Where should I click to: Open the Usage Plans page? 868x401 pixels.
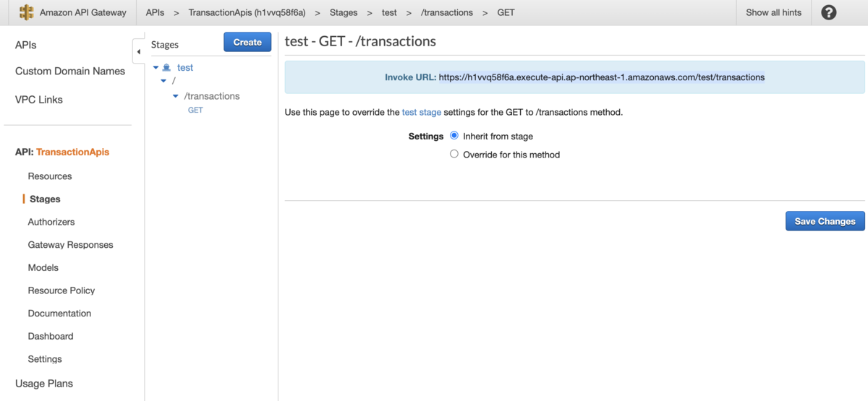pos(44,384)
